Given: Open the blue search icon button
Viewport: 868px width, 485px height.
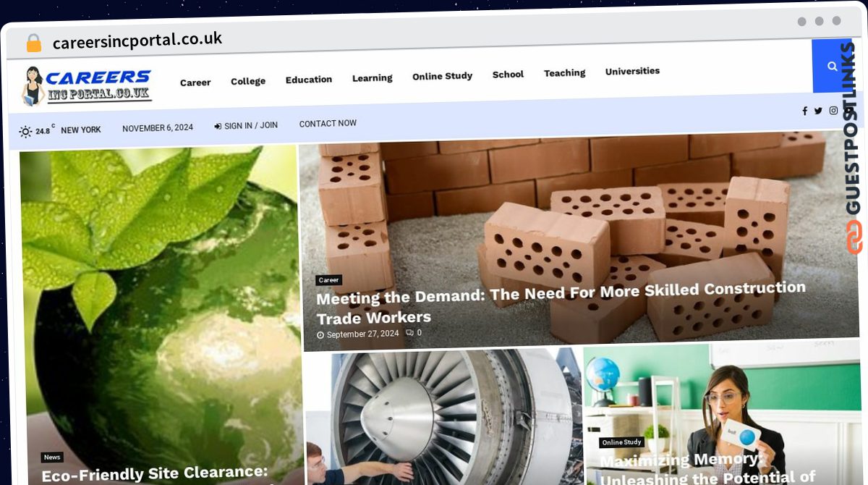Looking at the screenshot, I should pos(832,66).
